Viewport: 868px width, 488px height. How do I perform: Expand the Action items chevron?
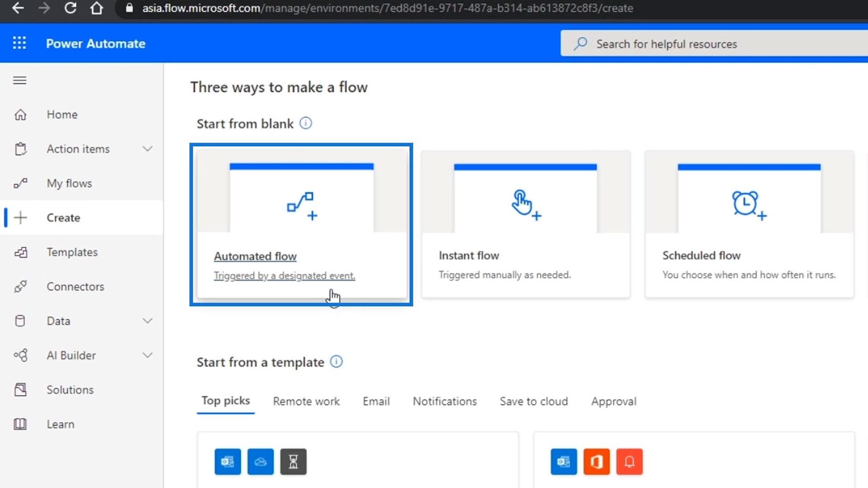[148, 149]
